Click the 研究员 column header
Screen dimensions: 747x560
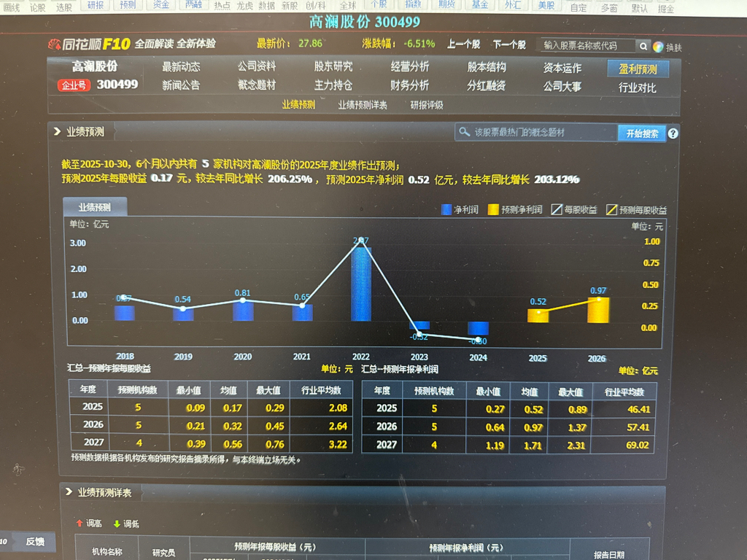click(164, 553)
